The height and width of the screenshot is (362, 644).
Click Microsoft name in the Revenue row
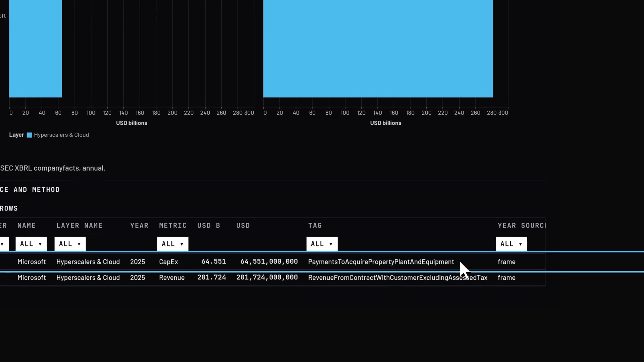pyautogui.click(x=32, y=278)
